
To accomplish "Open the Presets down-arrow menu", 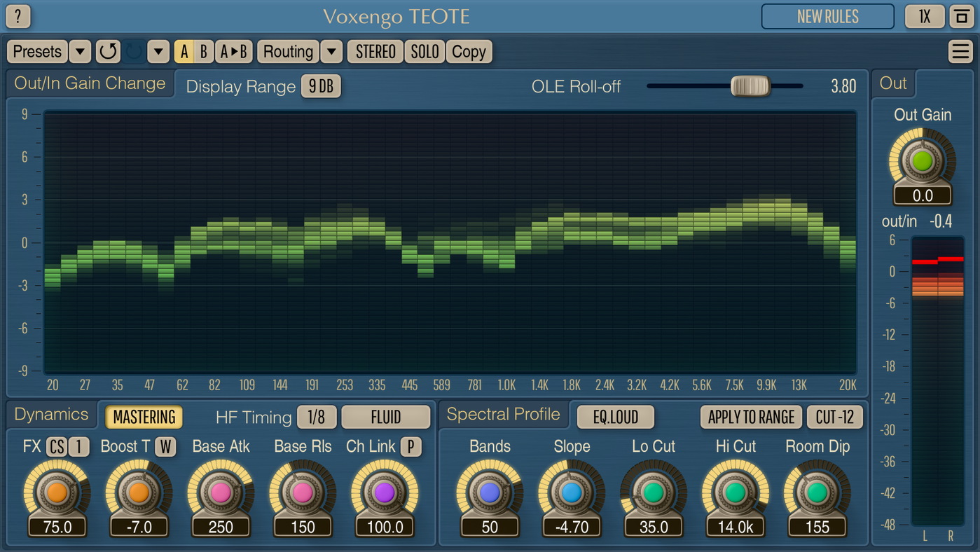I will point(80,51).
